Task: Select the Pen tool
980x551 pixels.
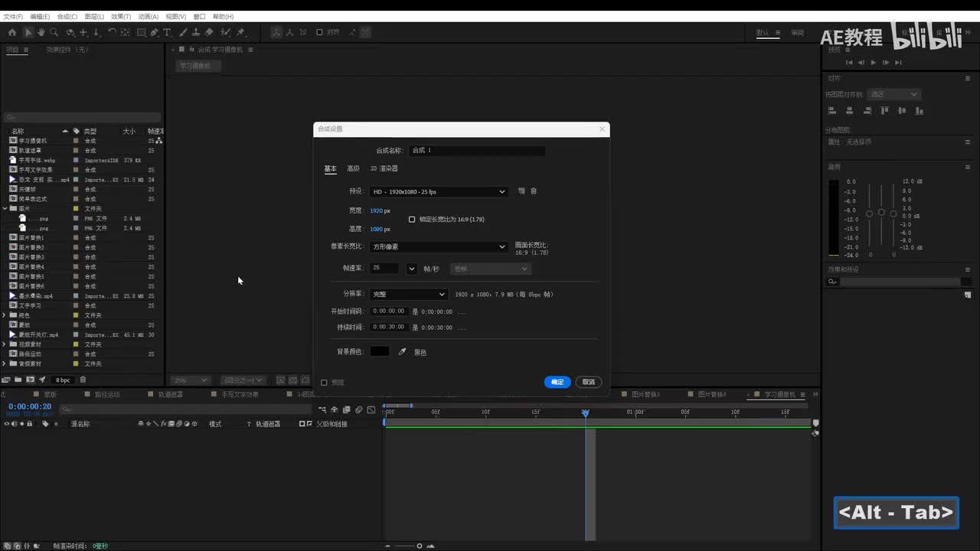Action: (x=155, y=32)
